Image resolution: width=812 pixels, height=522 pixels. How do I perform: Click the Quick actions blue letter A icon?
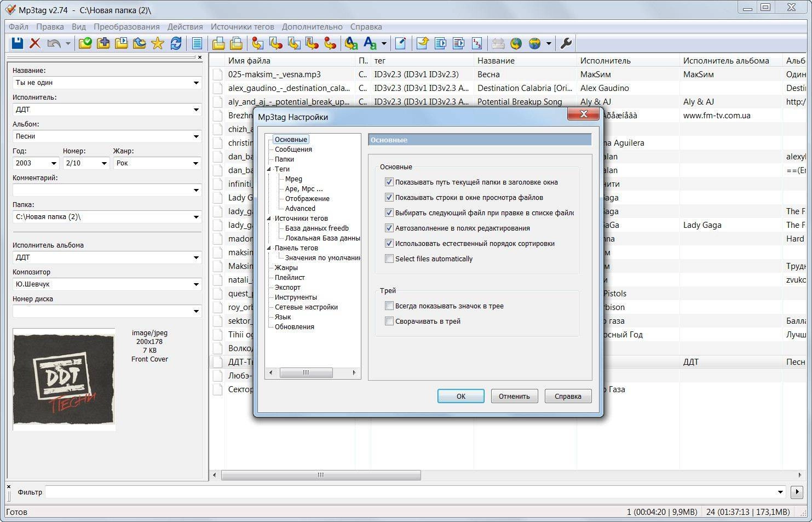click(x=370, y=43)
